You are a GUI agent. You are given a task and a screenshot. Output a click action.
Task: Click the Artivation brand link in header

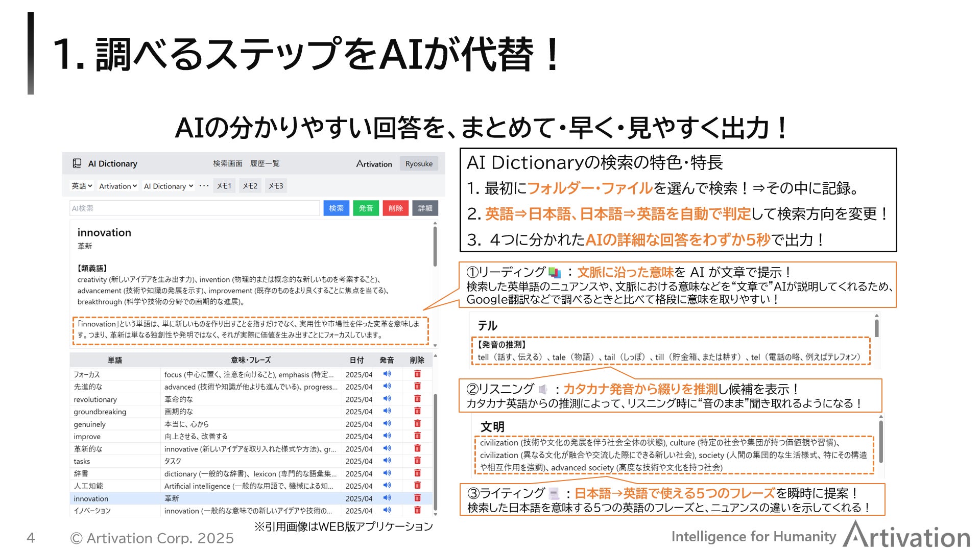[x=374, y=163]
